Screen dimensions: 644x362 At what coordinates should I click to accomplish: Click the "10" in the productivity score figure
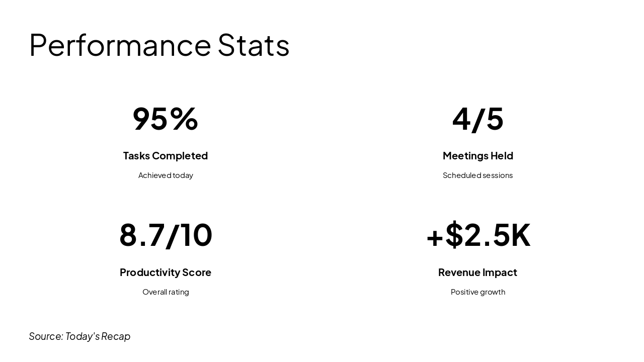196,235
